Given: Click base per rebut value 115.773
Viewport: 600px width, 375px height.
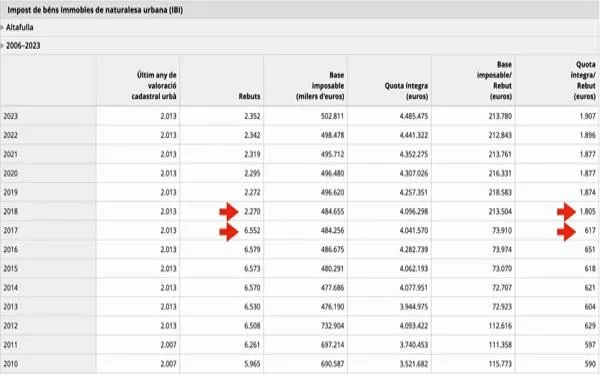Looking at the screenshot, I should [x=500, y=364].
